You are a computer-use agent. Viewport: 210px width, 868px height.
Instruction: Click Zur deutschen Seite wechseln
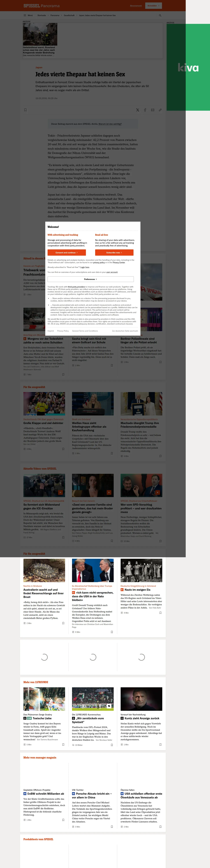click(x=125, y=331)
